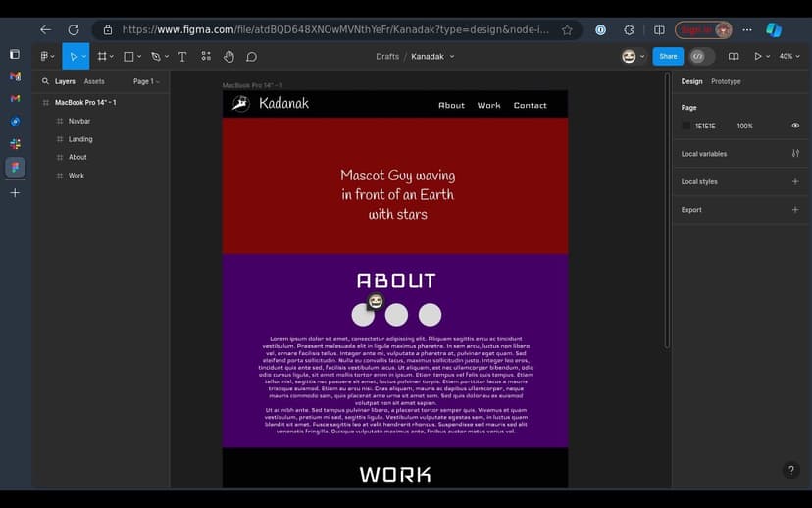Add a new Local style
812x508 pixels.
point(794,181)
